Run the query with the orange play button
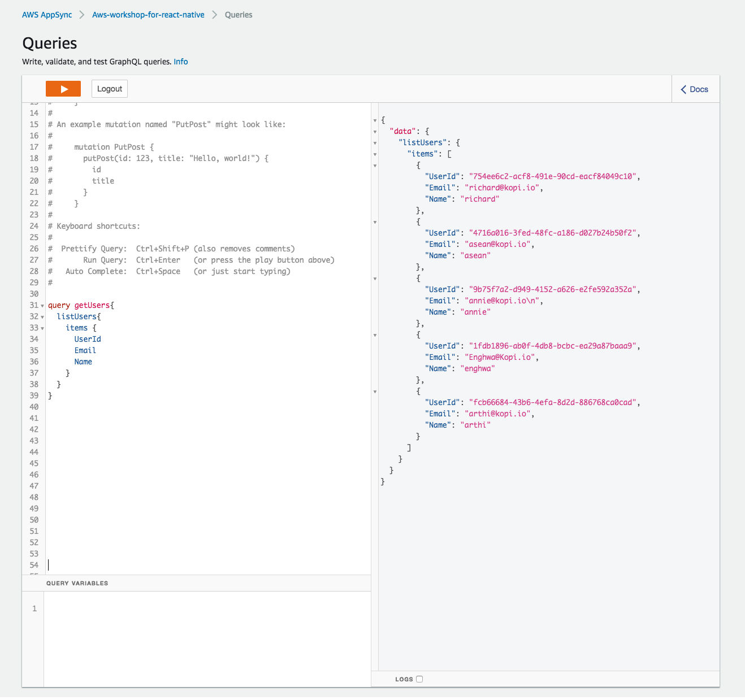 pyautogui.click(x=63, y=89)
